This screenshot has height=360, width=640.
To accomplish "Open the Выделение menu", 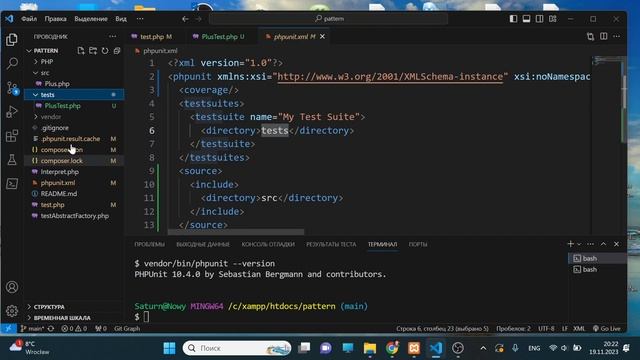I will (91, 19).
